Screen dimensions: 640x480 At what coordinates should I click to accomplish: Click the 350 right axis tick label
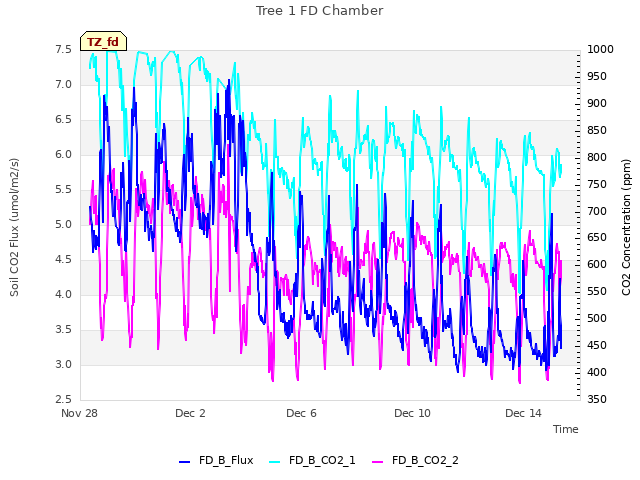(x=597, y=399)
